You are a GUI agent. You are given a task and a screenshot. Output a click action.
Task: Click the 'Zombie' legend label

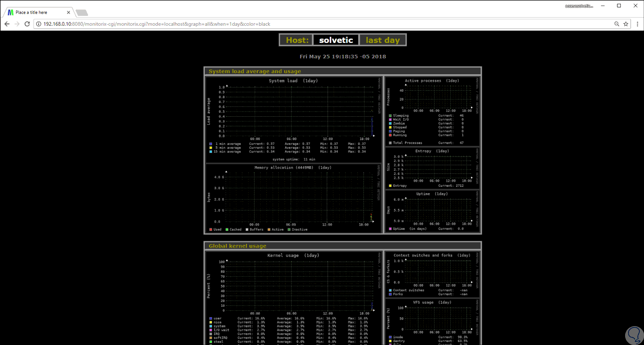[x=400, y=123]
